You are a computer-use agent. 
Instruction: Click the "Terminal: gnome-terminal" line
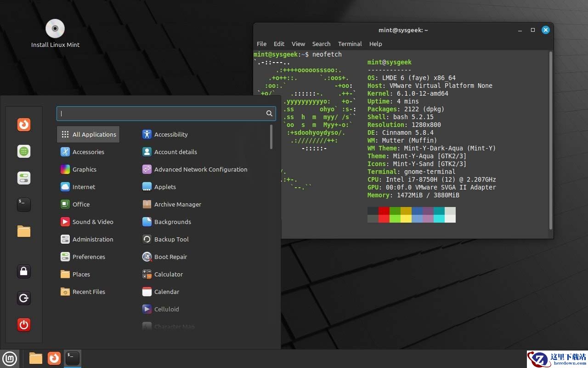click(412, 172)
